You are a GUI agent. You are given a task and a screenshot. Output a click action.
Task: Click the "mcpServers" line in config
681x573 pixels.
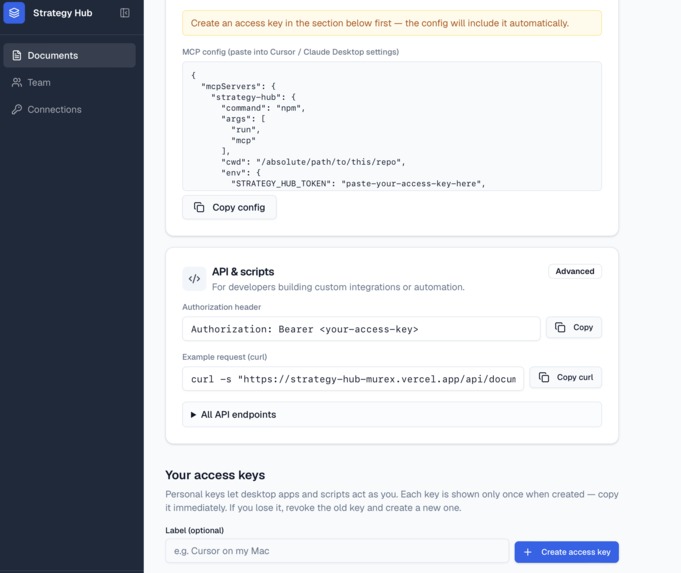tap(238, 86)
